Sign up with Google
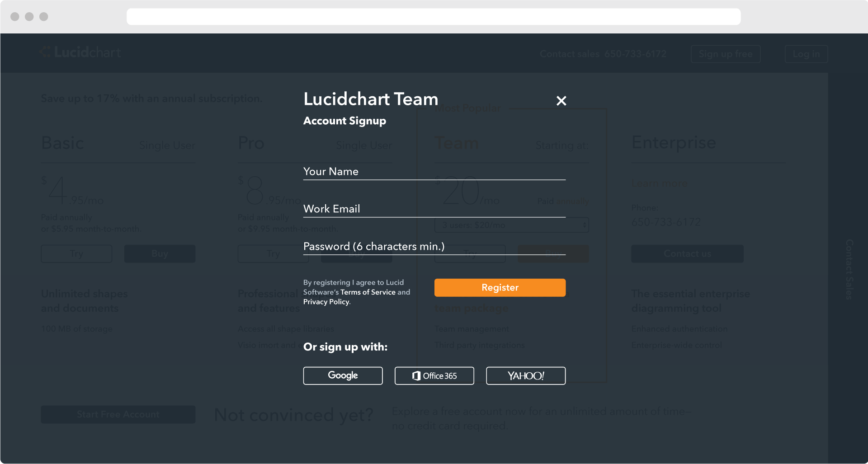Image resolution: width=868 pixels, height=464 pixels. pyautogui.click(x=343, y=376)
